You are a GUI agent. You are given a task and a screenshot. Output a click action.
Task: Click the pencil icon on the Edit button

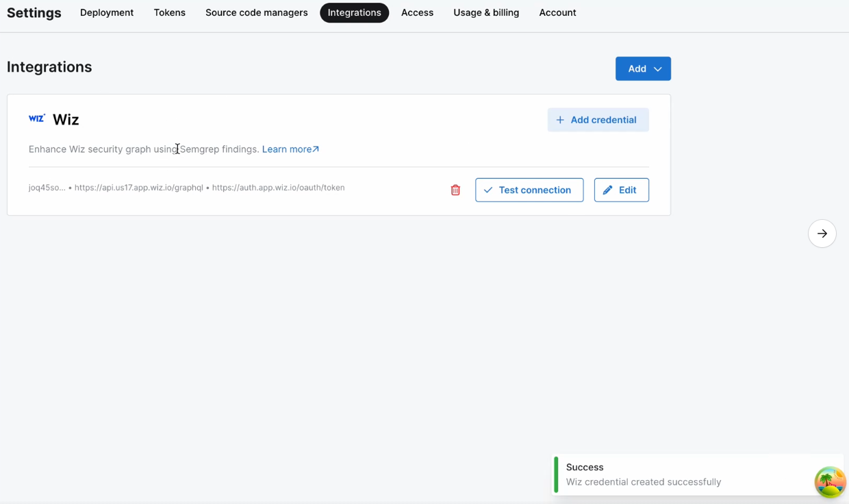coord(608,190)
